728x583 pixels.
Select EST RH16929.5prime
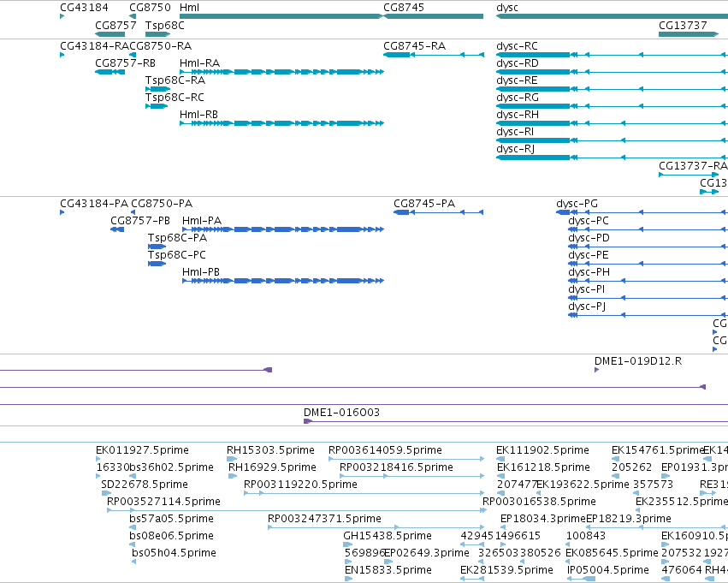233,476
